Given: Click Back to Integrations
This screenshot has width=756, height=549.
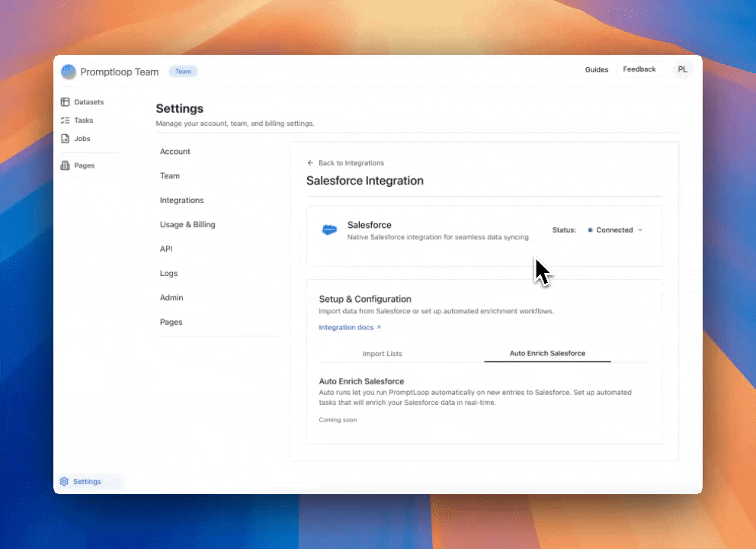Looking at the screenshot, I should tap(351, 162).
